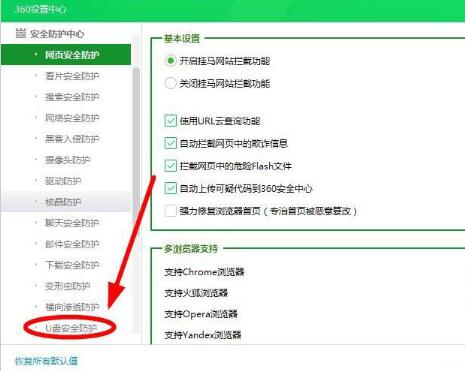Click 支持Opera浏览器 text
Screen dimensions: 465x371
[x=201, y=314]
